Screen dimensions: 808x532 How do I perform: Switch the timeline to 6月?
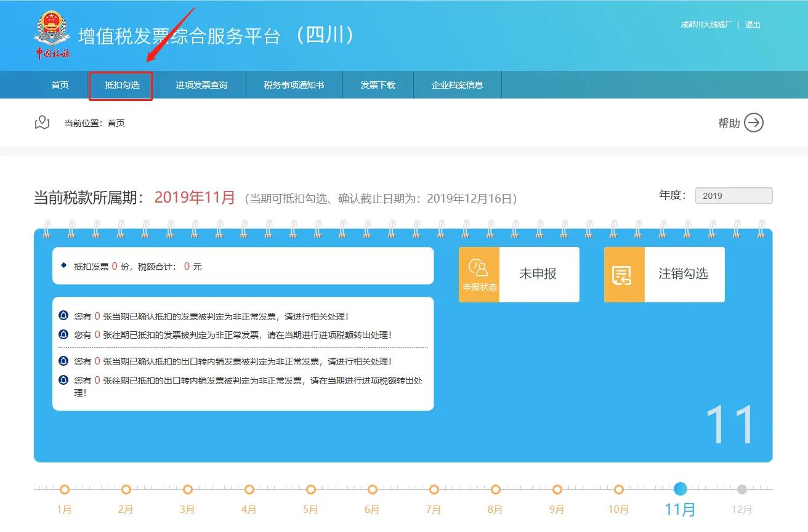coord(372,490)
